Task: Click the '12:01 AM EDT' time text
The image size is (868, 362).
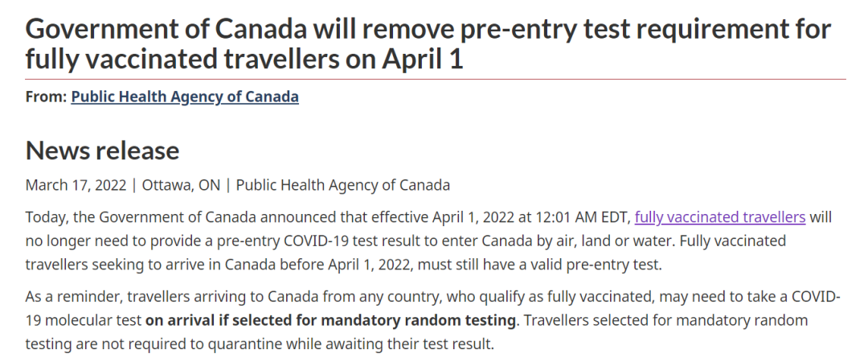Action: (x=583, y=216)
